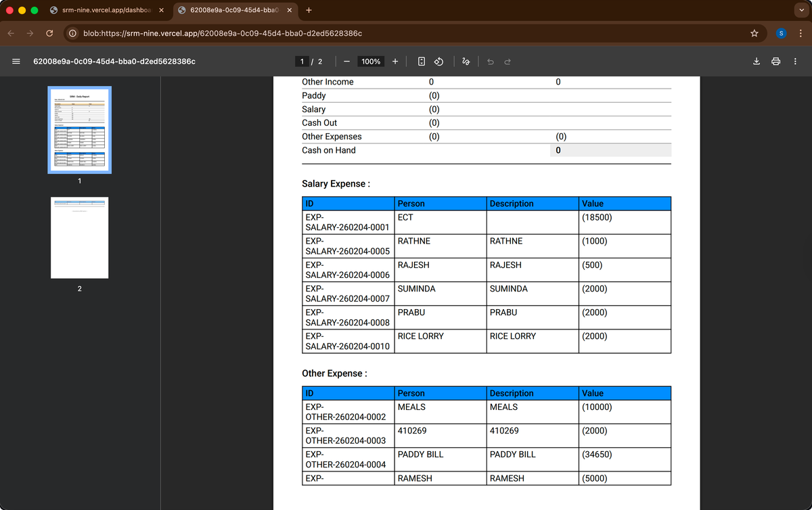The width and height of the screenshot is (812, 510).
Task: Rotate the document counterclockwise
Action: (x=438, y=62)
